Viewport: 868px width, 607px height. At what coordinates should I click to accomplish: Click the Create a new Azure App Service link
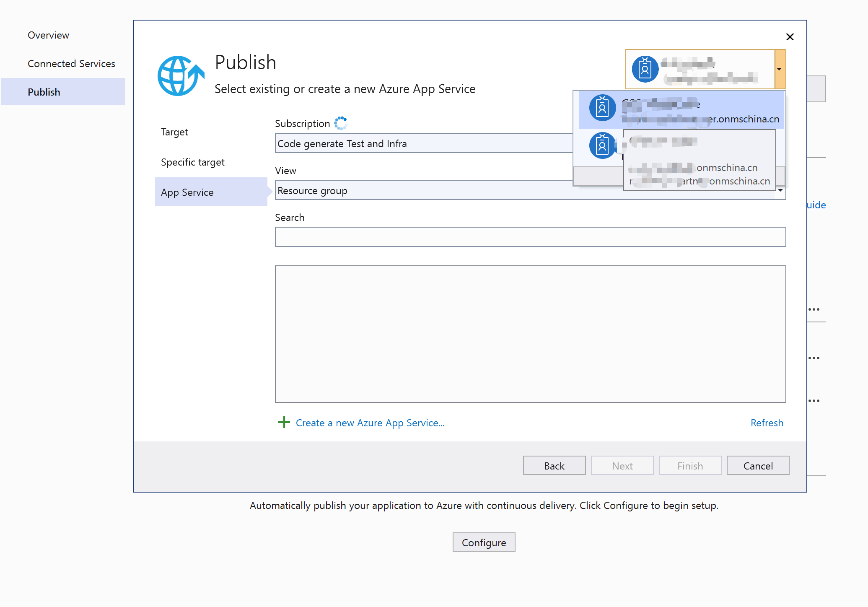tap(370, 423)
